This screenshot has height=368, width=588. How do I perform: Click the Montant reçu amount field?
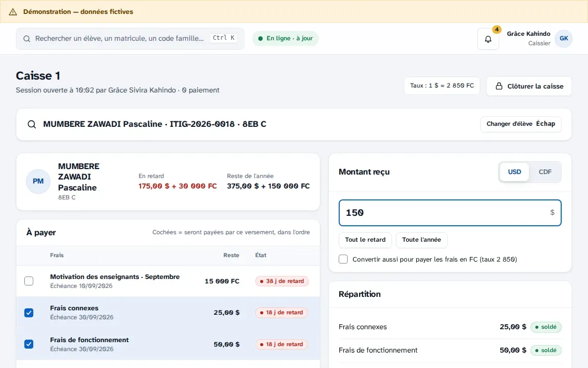click(x=450, y=213)
